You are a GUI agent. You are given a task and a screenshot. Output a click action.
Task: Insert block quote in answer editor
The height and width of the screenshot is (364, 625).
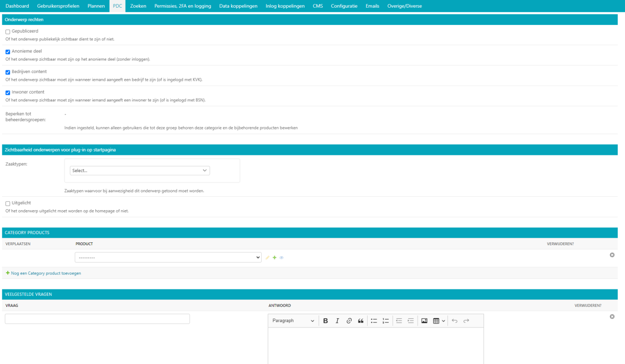click(x=361, y=321)
